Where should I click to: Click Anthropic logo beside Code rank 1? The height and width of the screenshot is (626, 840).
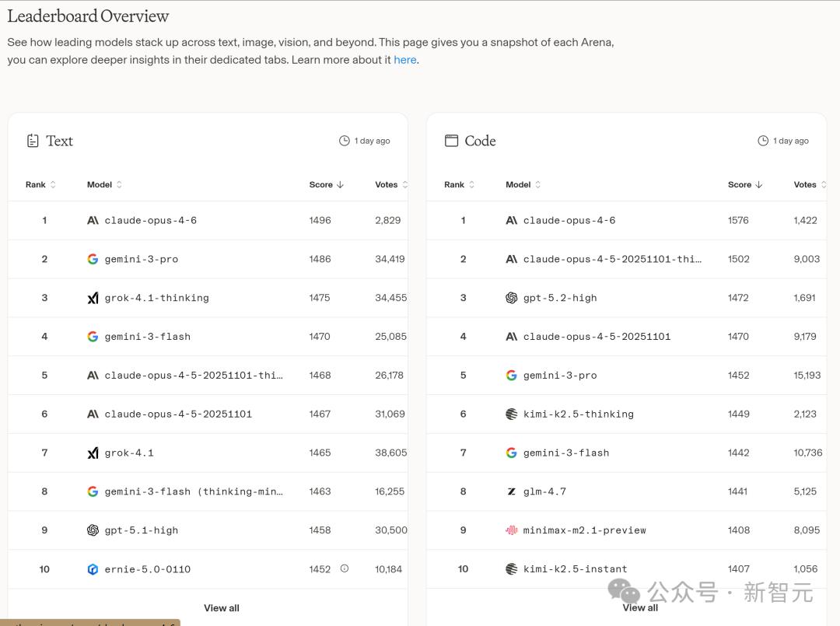pyautogui.click(x=512, y=220)
